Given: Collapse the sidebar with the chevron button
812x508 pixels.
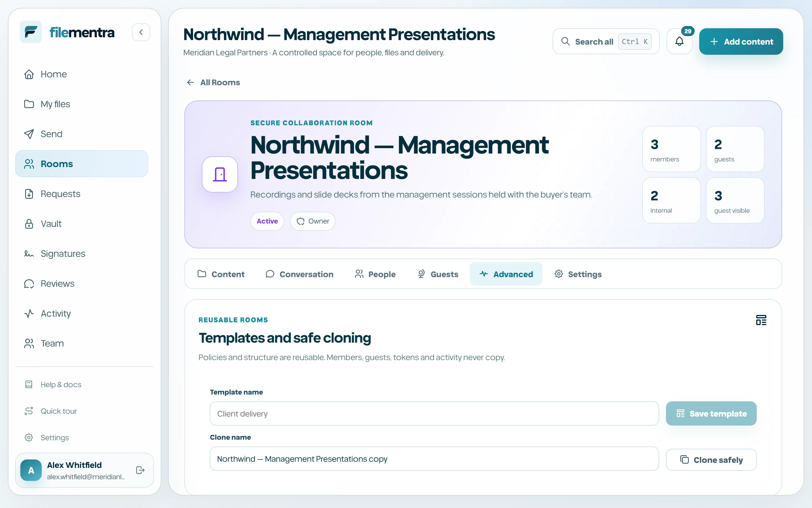Looking at the screenshot, I should (141, 32).
